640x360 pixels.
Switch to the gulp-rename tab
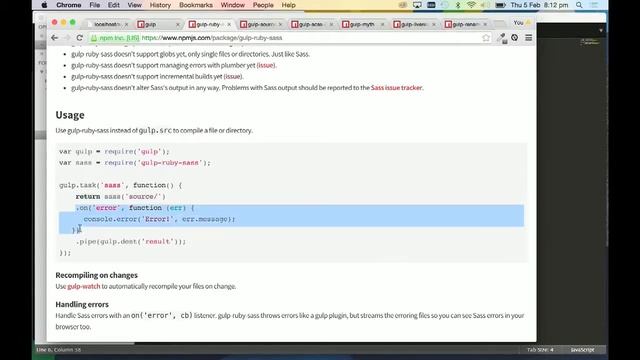tap(466, 24)
